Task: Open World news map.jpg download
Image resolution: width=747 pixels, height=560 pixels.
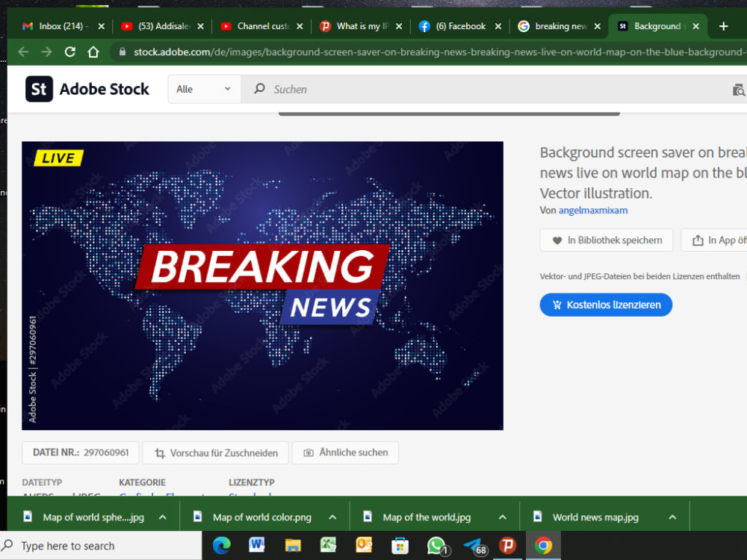Action: pos(586,517)
